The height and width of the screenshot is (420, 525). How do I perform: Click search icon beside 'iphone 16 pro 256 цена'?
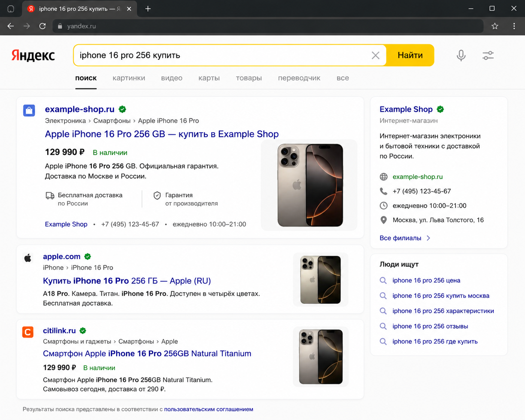click(x=383, y=280)
